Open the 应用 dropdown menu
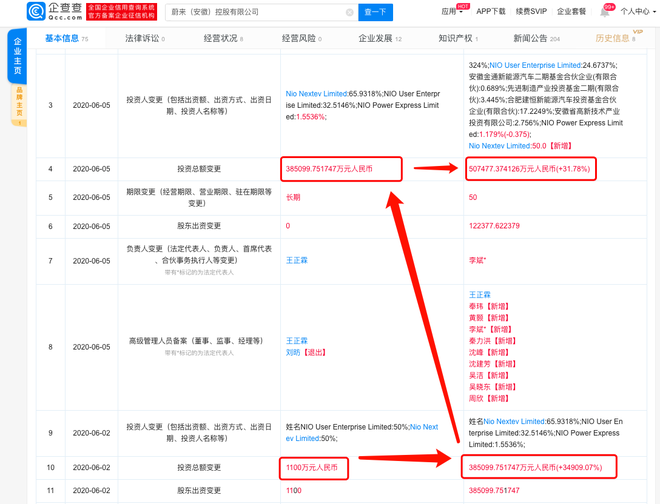 (x=452, y=11)
